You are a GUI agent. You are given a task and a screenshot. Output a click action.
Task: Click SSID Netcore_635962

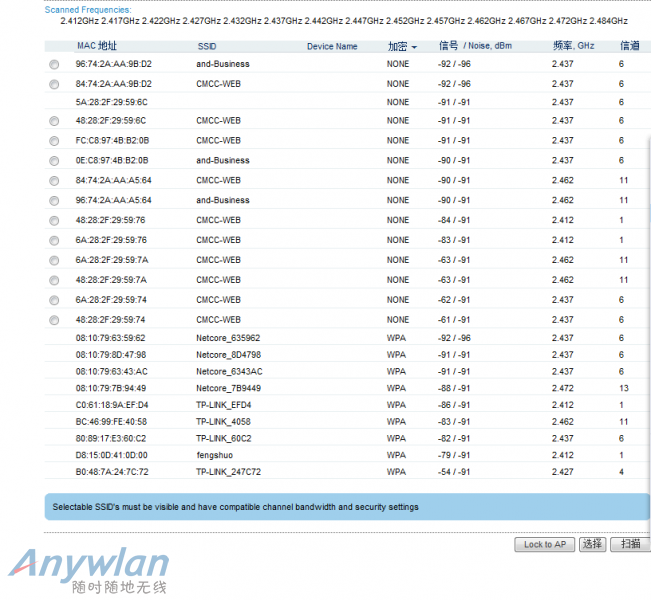pos(228,338)
